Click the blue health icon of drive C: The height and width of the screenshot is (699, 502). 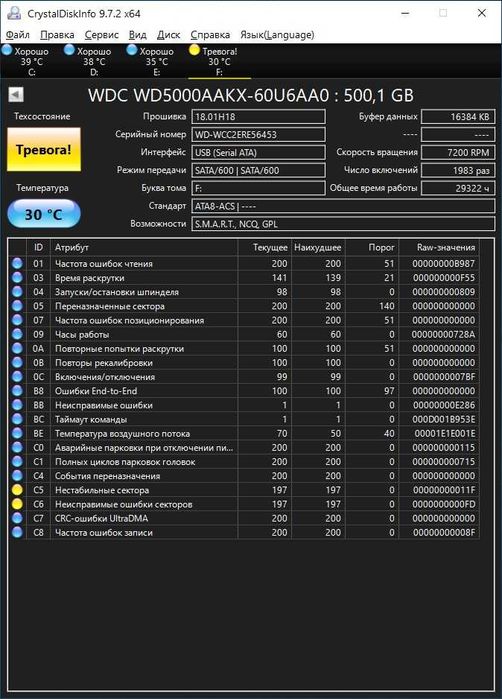pyautogui.click(x=7, y=50)
